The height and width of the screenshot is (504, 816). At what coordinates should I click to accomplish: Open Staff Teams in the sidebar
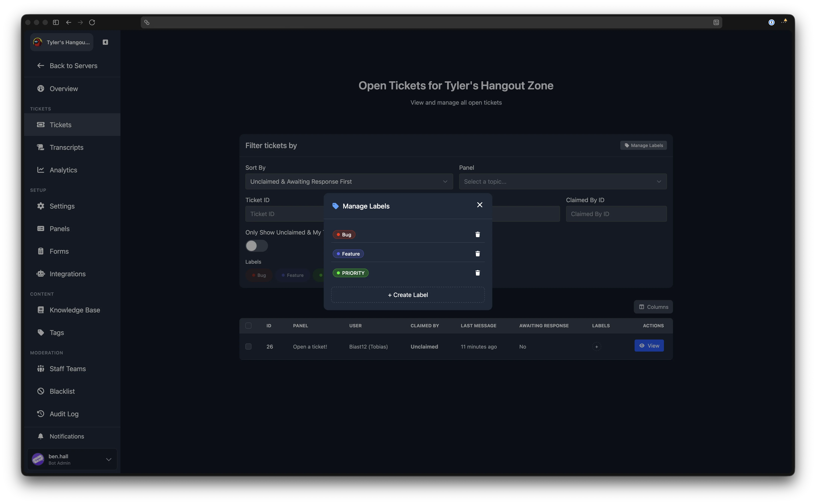coord(72,369)
